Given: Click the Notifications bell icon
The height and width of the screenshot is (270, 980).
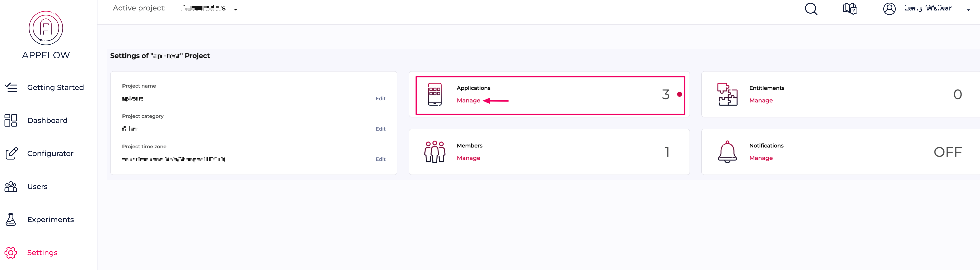Looking at the screenshot, I should click(x=727, y=152).
